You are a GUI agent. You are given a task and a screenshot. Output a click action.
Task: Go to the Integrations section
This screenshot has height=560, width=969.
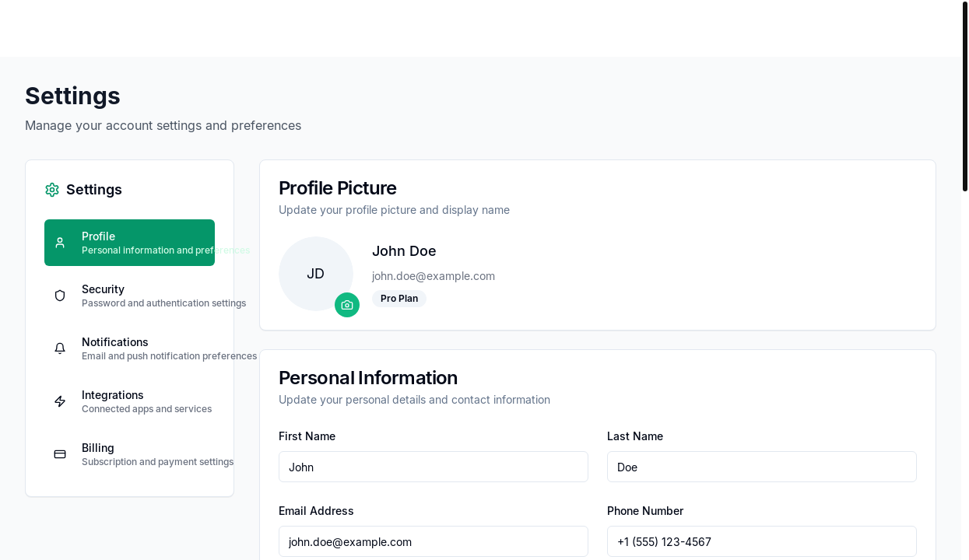129,401
